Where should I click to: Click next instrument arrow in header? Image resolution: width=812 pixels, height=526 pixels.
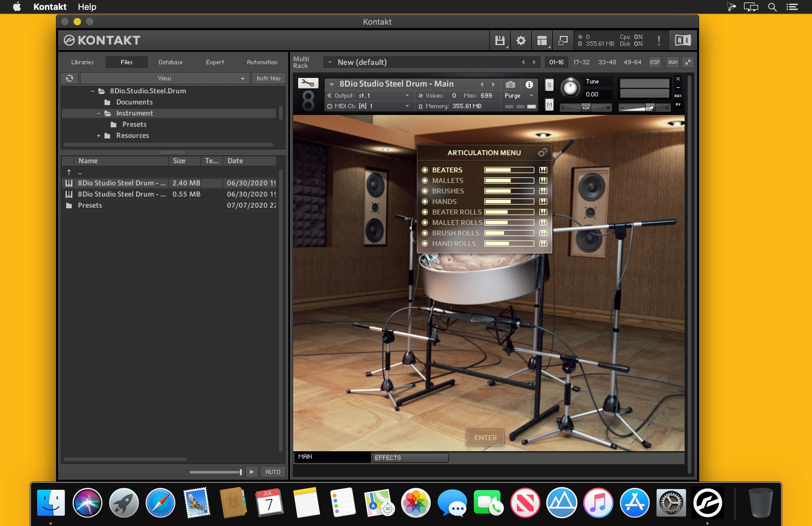[x=493, y=84]
